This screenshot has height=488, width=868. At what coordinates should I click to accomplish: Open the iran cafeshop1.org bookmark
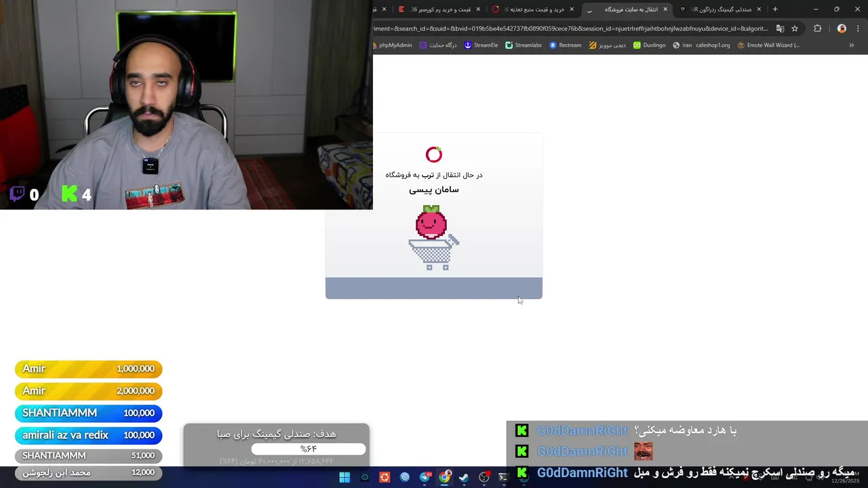(702, 45)
